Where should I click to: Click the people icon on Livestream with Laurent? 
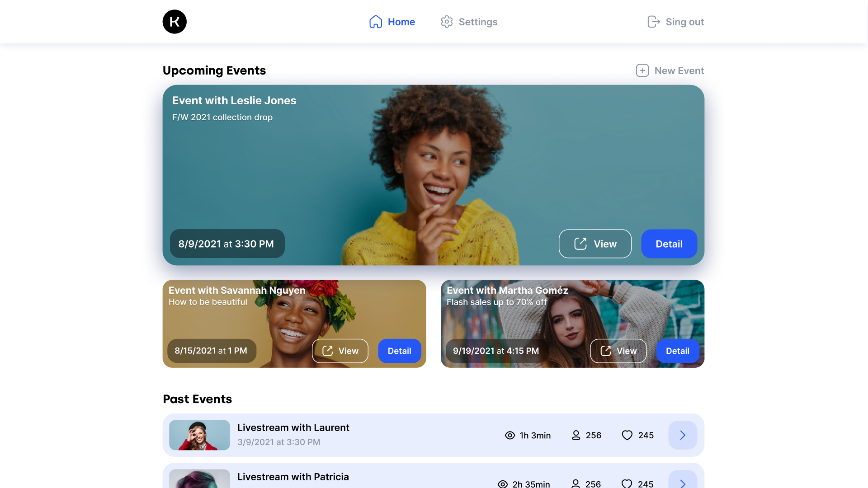[x=576, y=435]
